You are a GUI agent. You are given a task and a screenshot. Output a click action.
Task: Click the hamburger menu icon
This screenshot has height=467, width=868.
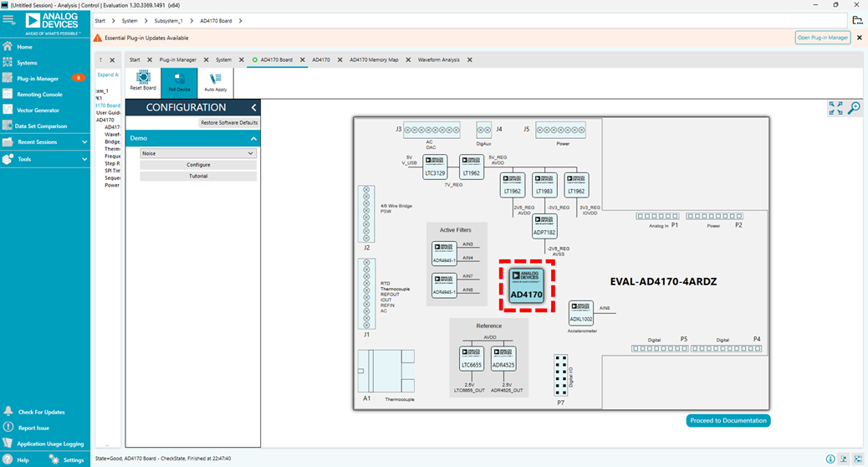tap(8, 19)
